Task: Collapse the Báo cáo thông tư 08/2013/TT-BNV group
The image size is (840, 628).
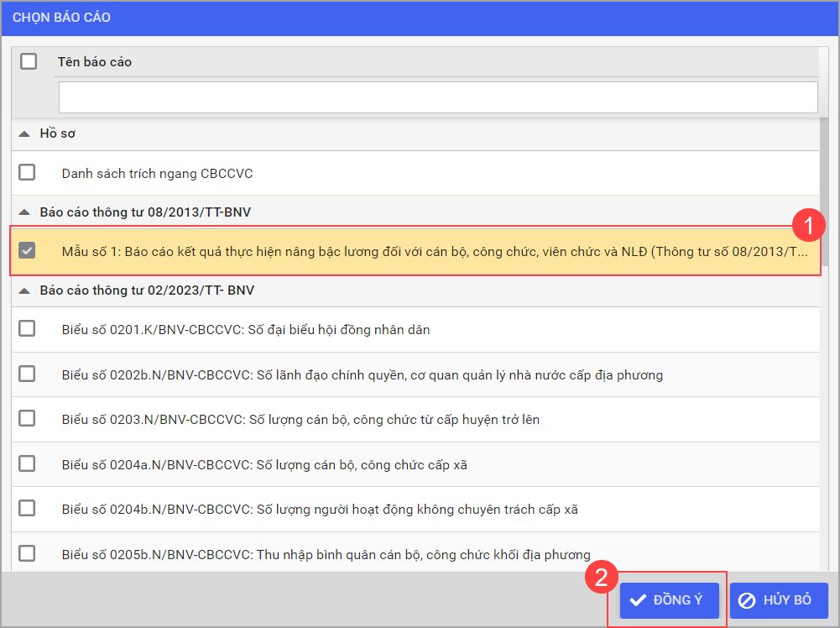Action: click(24, 212)
